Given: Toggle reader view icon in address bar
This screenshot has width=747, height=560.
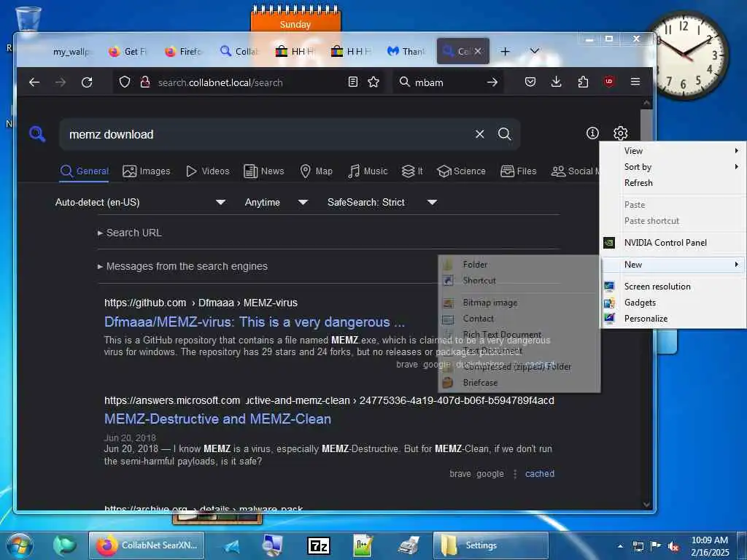Looking at the screenshot, I should [x=352, y=82].
